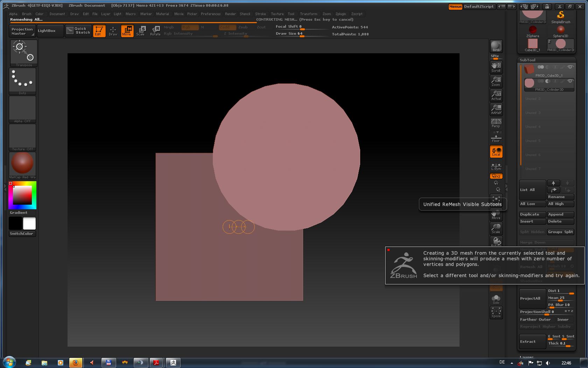588x368 pixels.
Task: Click the Append subtool button
Action: click(560, 214)
